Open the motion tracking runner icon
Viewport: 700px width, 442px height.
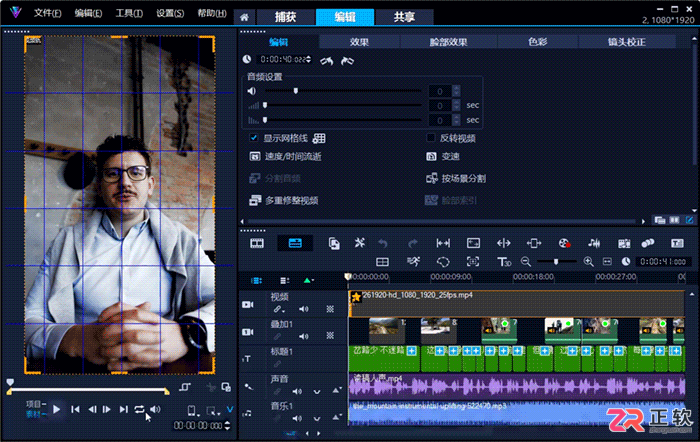(413, 262)
